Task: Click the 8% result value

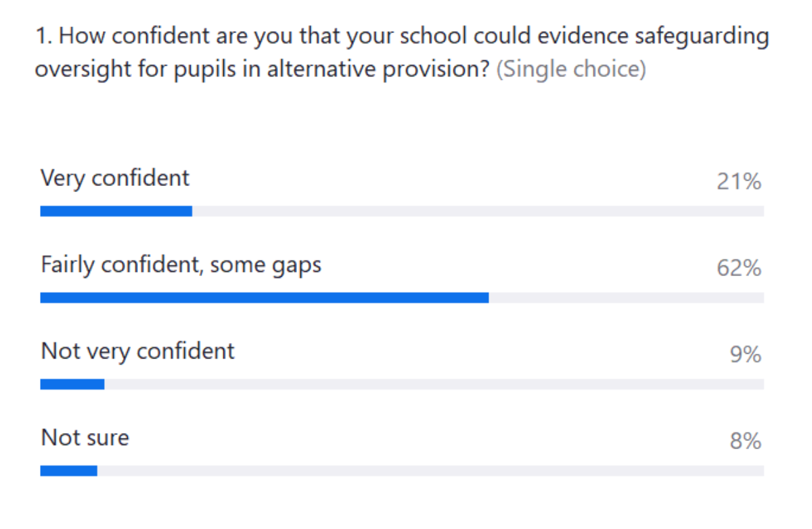Action: 746,442
